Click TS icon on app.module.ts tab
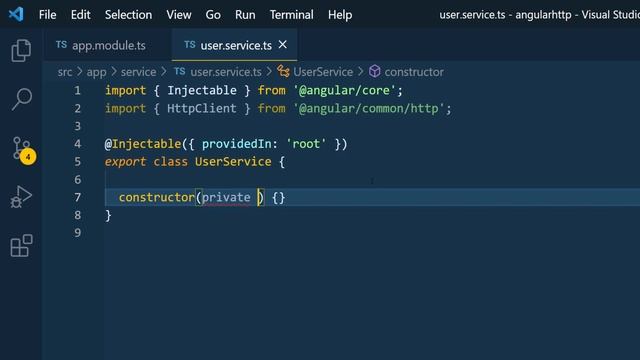The height and width of the screenshot is (360, 640). tap(61, 44)
